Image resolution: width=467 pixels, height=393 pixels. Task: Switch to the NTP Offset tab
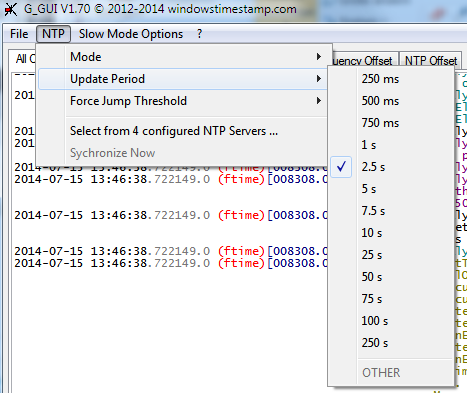pos(430,59)
